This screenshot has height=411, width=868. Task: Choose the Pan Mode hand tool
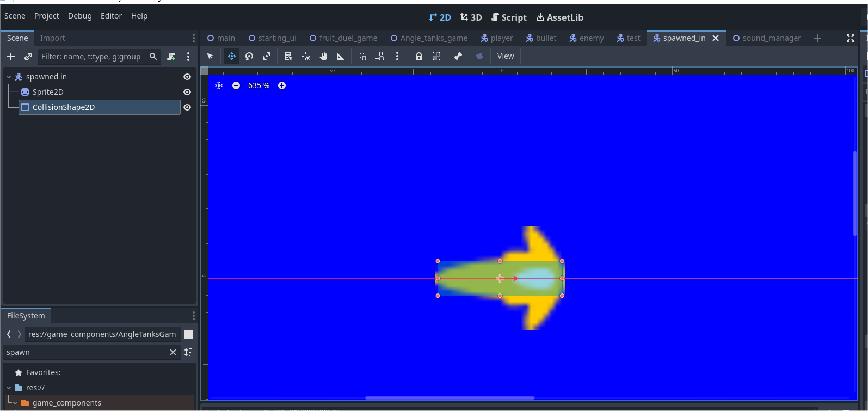click(323, 56)
